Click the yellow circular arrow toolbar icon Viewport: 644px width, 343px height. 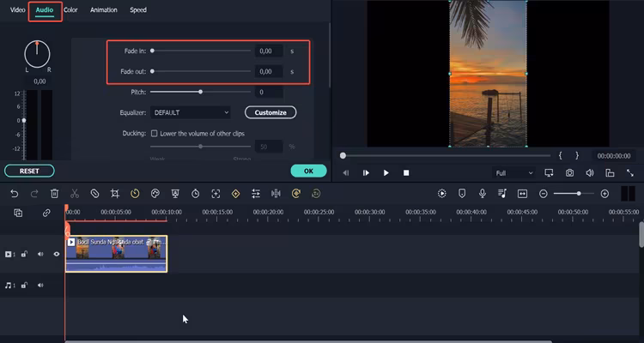[296, 194]
